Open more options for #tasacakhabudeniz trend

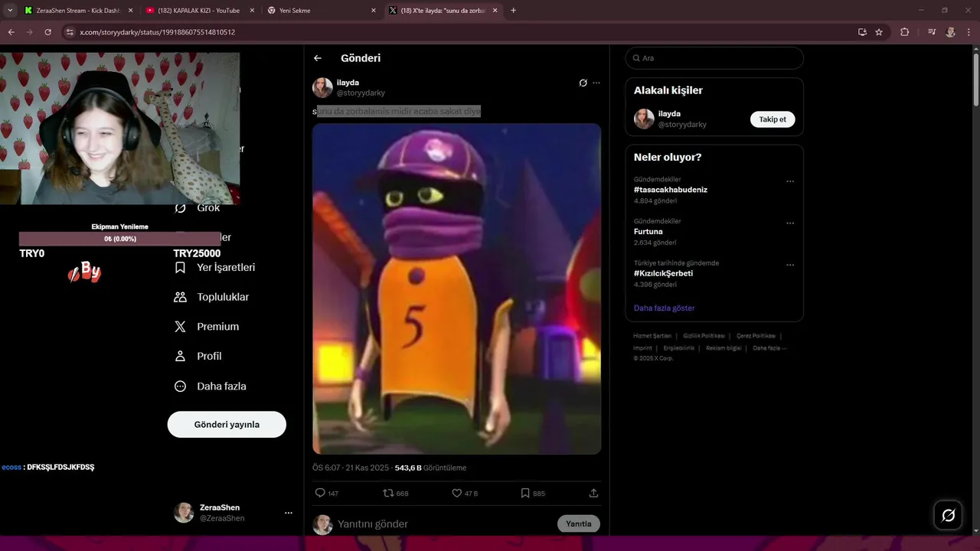pos(790,181)
